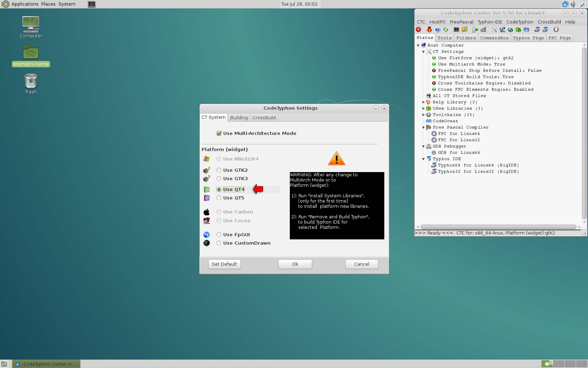
Task: Click the volume speaker icon in top panel
Action: 573,4
